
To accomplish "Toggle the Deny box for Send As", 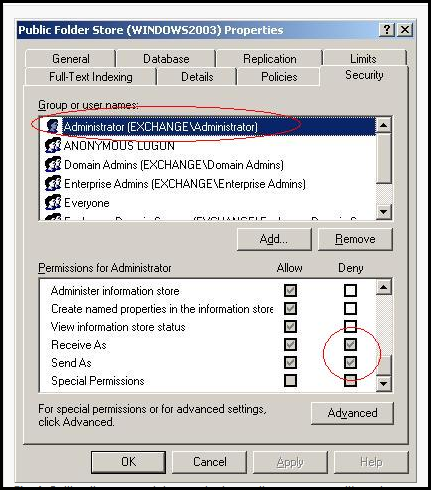I will (350, 362).
